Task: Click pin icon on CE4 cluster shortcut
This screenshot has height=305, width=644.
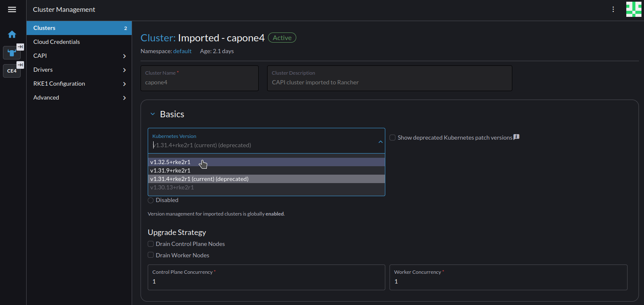Action: 20,65
